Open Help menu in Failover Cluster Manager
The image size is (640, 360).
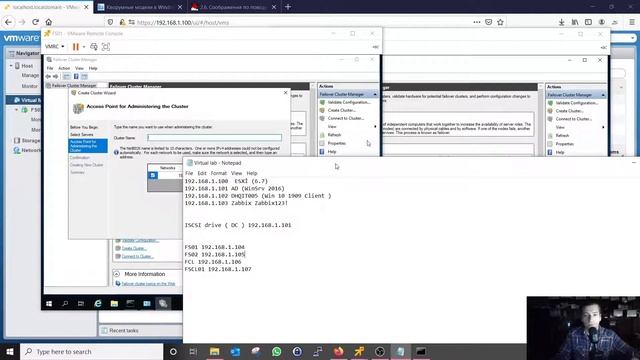coord(93,68)
